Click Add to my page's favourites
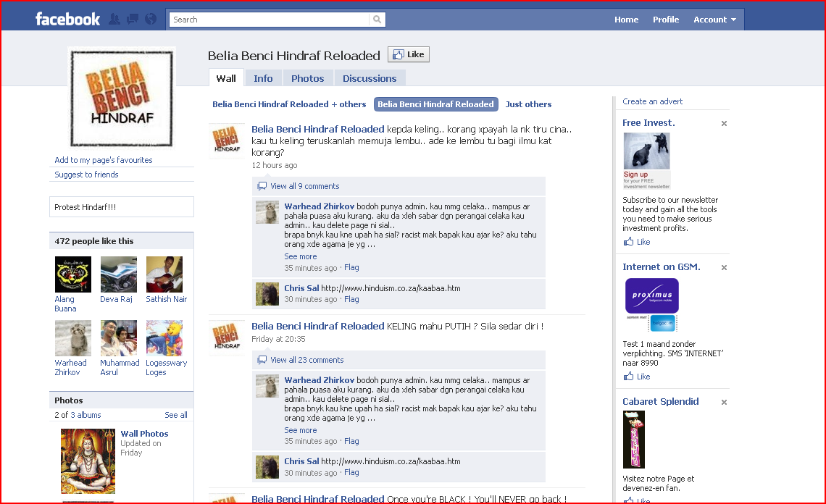826x504 pixels. 103,160
